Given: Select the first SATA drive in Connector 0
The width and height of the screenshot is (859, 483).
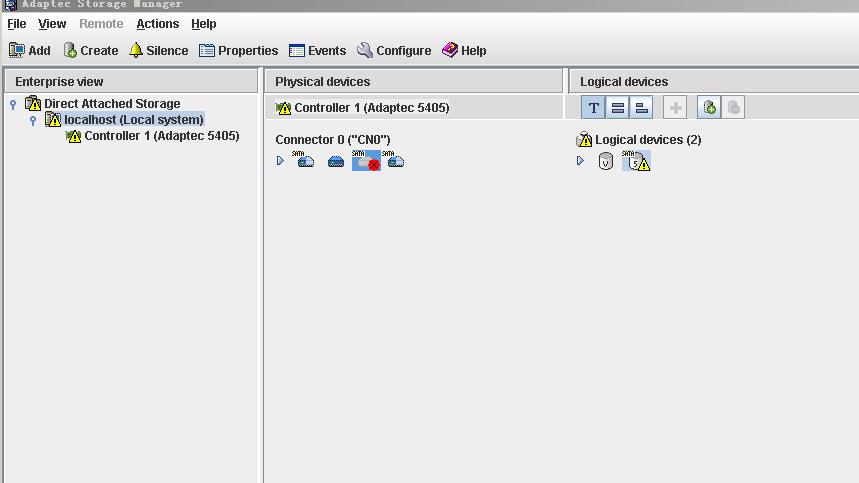Looking at the screenshot, I should click(305, 160).
